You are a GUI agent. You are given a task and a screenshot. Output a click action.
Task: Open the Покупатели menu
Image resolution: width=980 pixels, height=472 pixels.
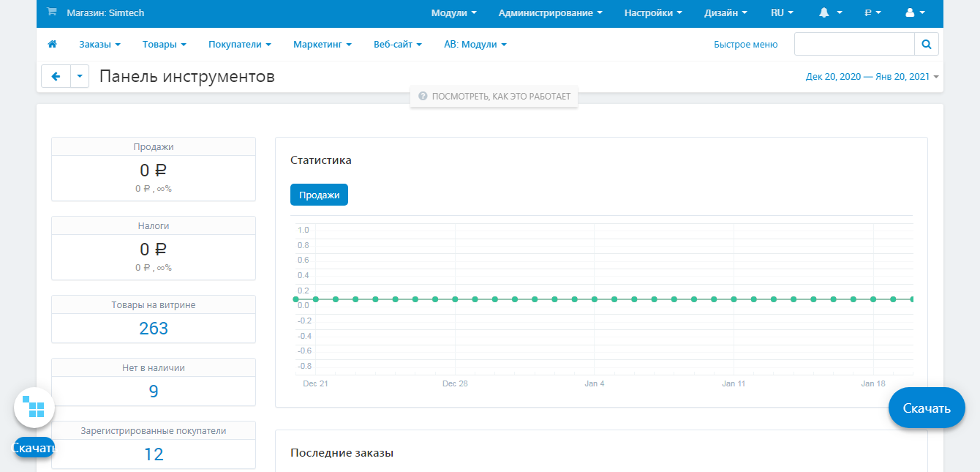240,45
